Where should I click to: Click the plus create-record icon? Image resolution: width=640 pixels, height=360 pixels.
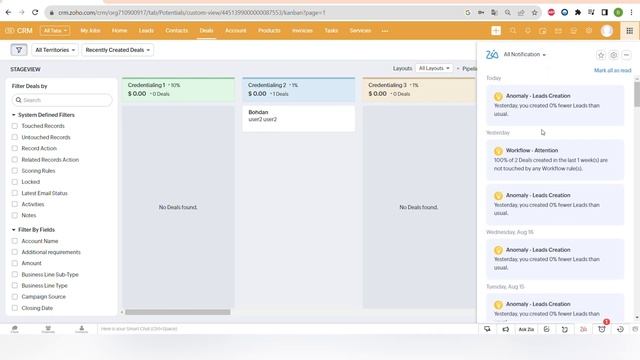496,31
